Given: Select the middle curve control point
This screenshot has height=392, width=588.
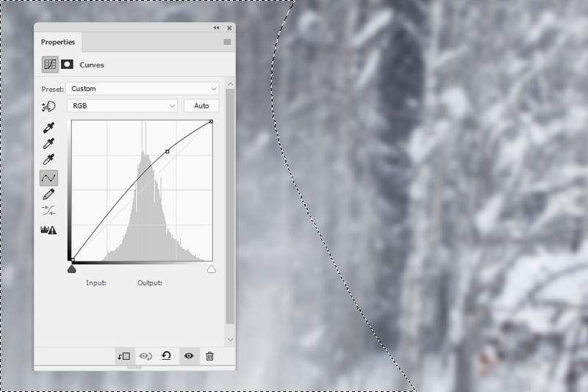Looking at the screenshot, I should (168, 152).
